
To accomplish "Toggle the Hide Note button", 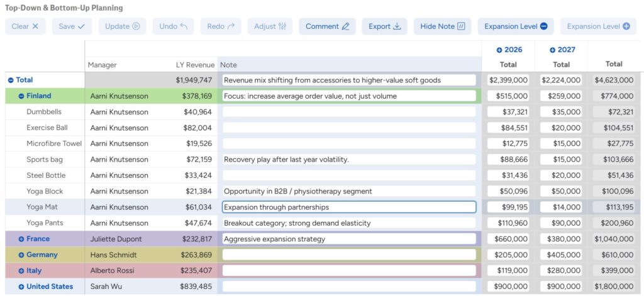I will point(442,26).
